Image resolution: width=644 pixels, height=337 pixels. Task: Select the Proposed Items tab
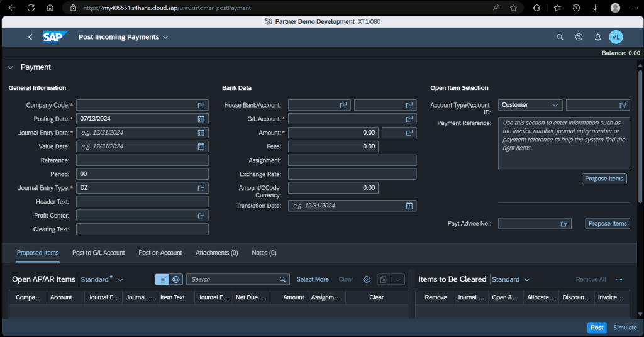tap(38, 253)
